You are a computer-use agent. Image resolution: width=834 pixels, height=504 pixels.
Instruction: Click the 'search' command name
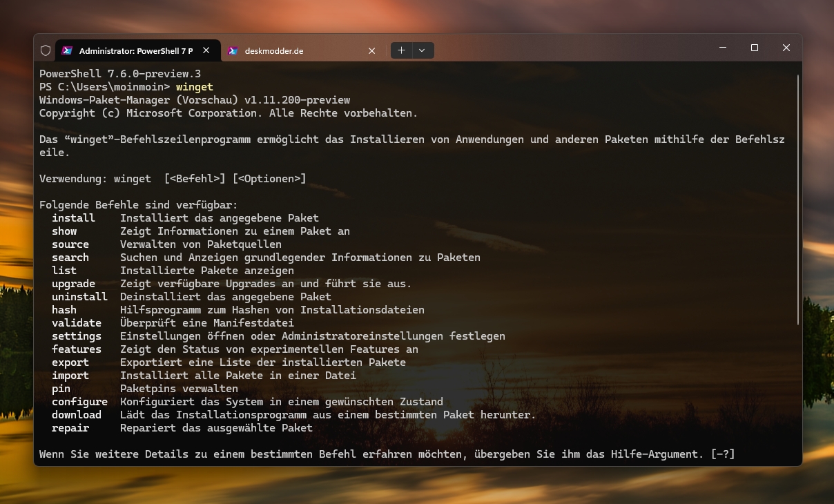pos(70,258)
